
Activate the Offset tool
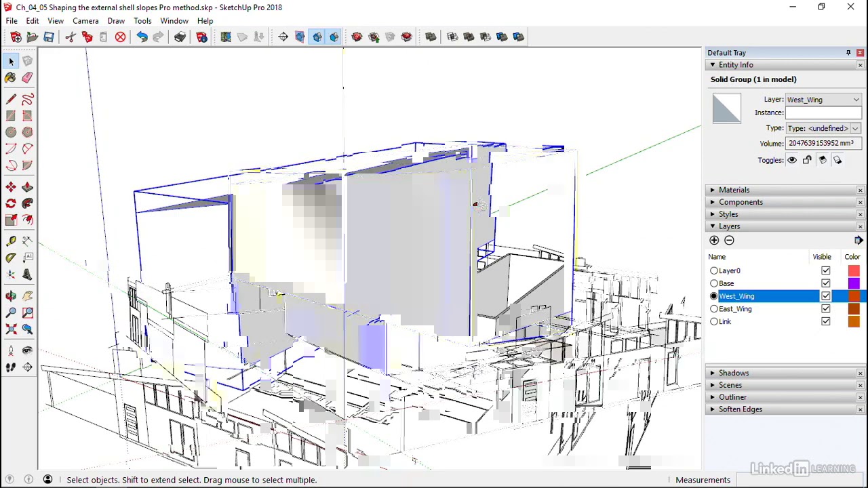coord(27,220)
